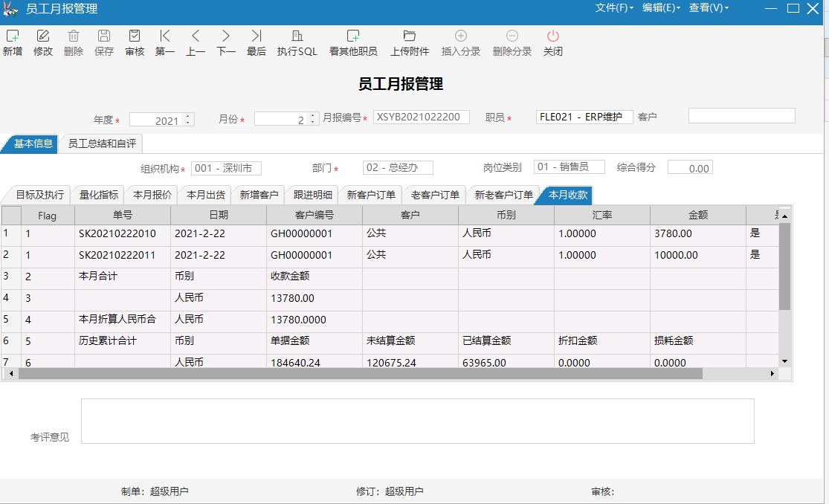Click the 新增 (New) toolbar icon
Image resolution: width=829 pixels, height=504 pixels.
tap(12, 36)
